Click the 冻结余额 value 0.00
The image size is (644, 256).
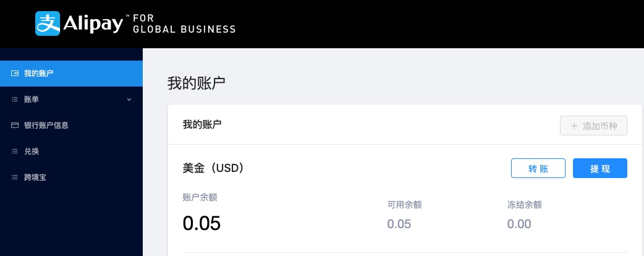pos(519,224)
